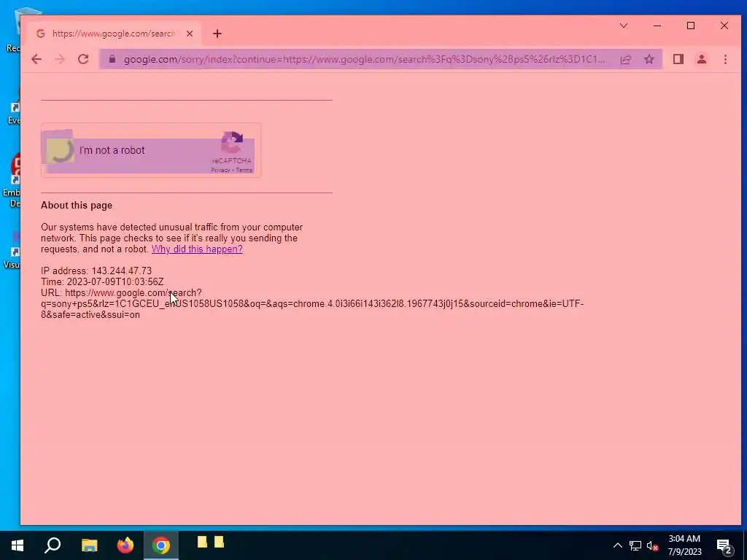Open the tab search dropdown arrow
This screenshot has height=560, width=747.
[x=623, y=26]
